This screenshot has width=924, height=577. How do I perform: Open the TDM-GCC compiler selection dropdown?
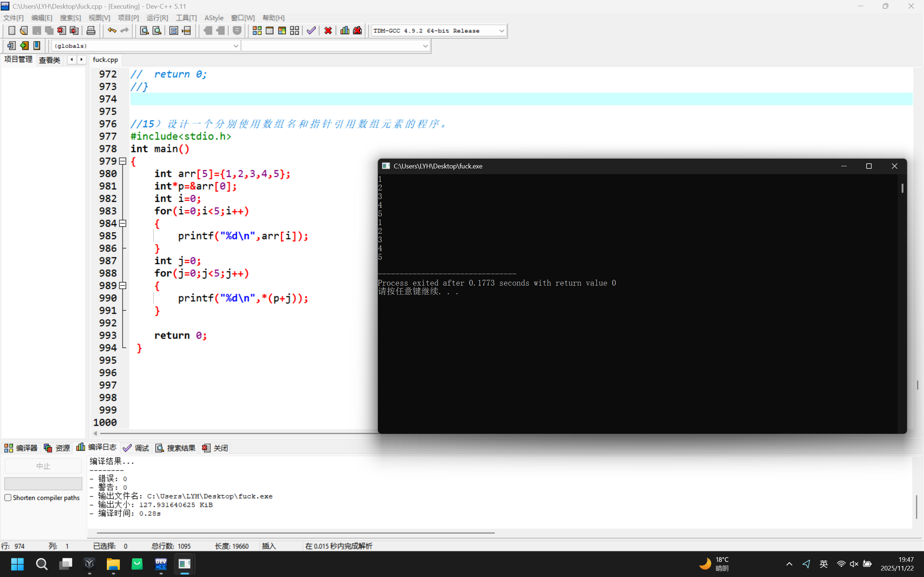coord(501,31)
